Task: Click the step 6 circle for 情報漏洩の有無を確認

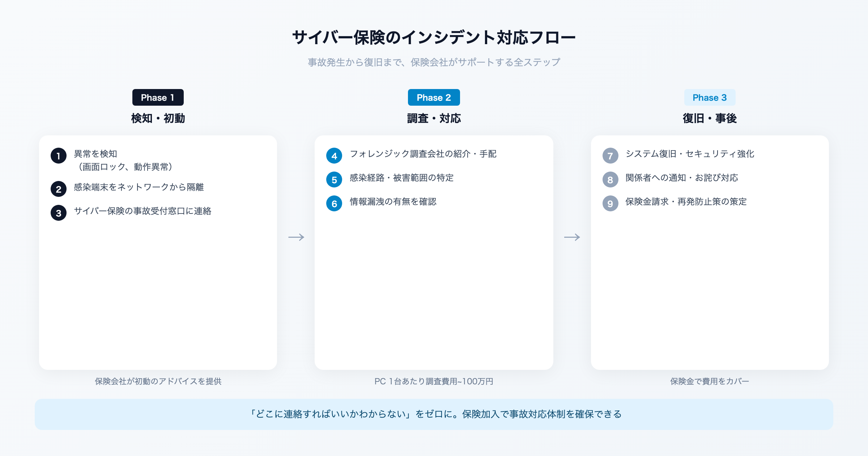Action: coord(334,203)
